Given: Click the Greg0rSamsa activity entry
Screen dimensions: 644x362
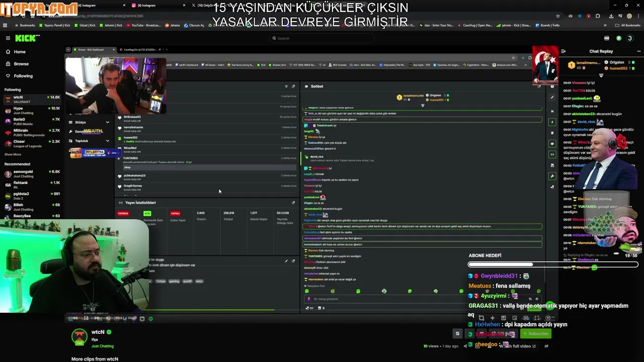Looking at the screenshot, I should coord(207,187).
